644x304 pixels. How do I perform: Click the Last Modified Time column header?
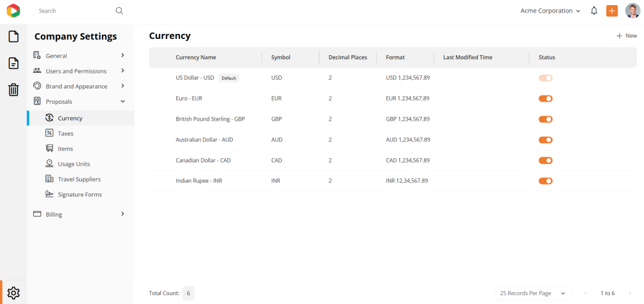coord(468,57)
